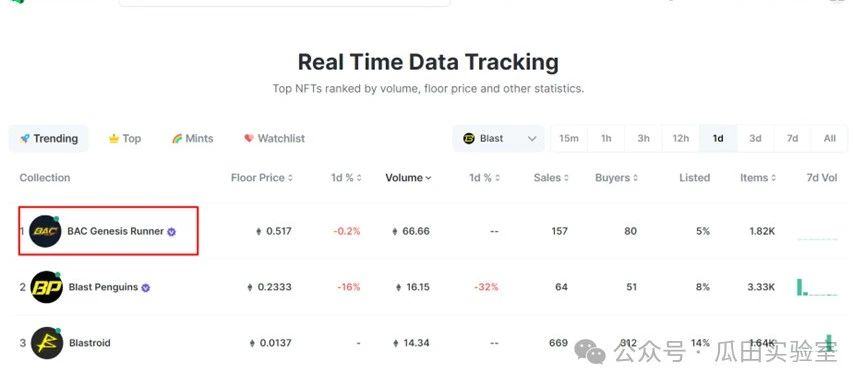Screen dimensions: 865x368
Task: Open the Mints tab
Action: pos(192,138)
